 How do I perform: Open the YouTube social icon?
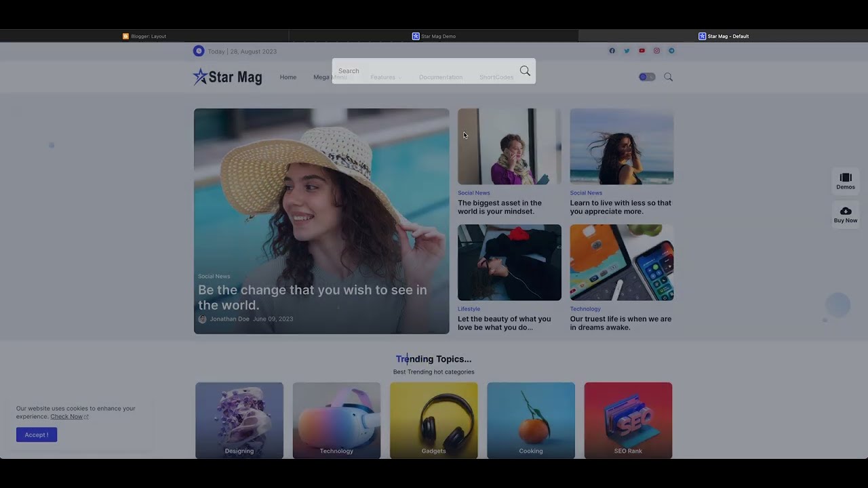click(x=642, y=51)
